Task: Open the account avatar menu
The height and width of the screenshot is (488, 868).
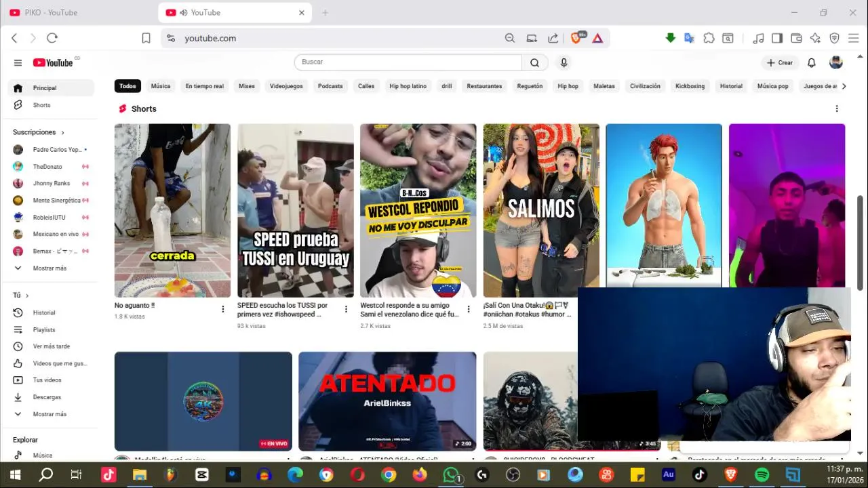Action: (836, 62)
